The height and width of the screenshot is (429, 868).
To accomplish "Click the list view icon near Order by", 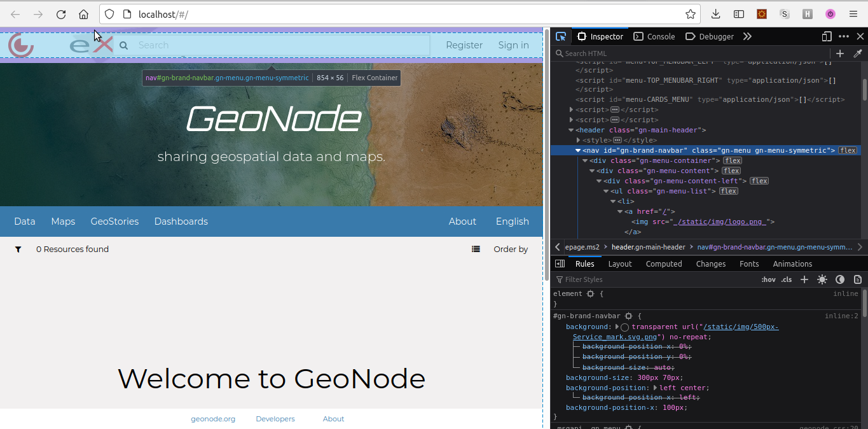I will tap(476, 250).
